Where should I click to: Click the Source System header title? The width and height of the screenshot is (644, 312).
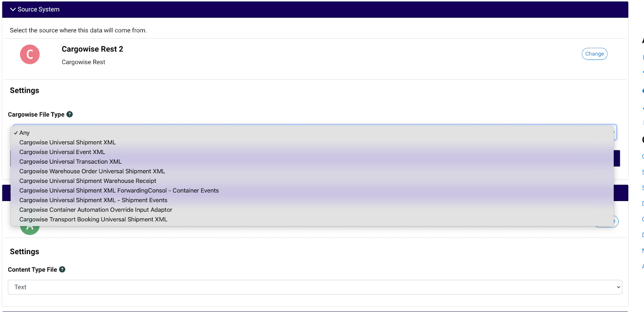pos(39,9)
